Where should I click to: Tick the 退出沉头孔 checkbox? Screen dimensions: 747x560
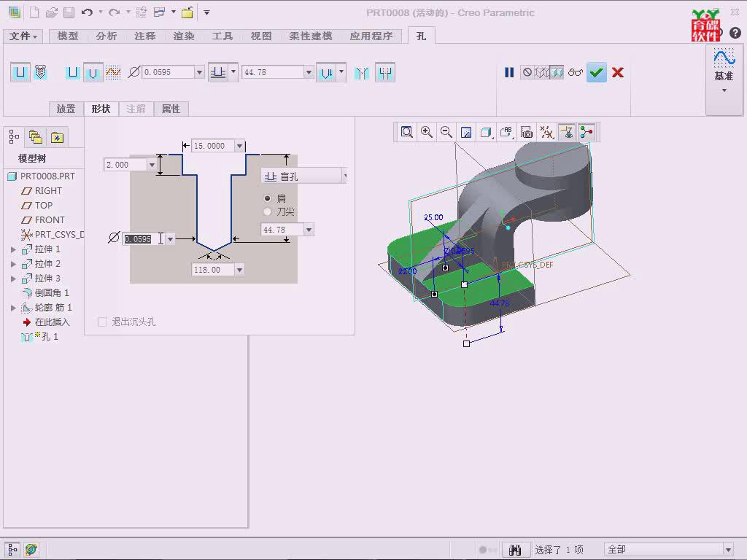click(x=102, y=322)
